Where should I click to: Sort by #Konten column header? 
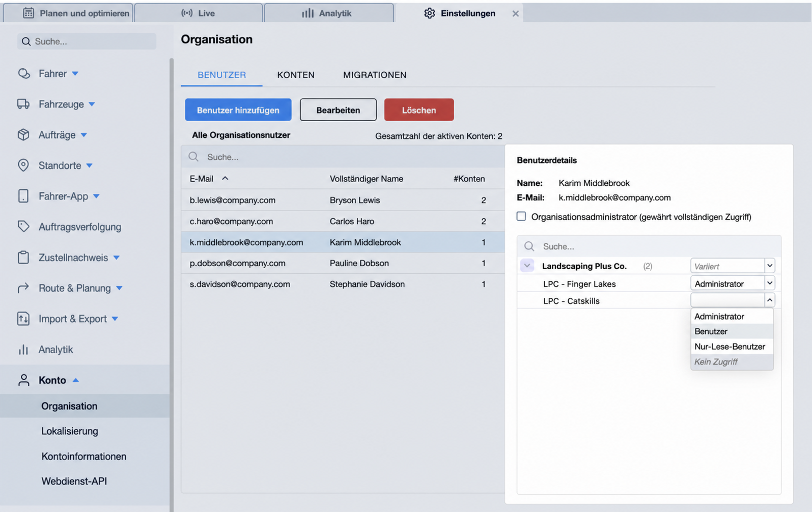469,179
